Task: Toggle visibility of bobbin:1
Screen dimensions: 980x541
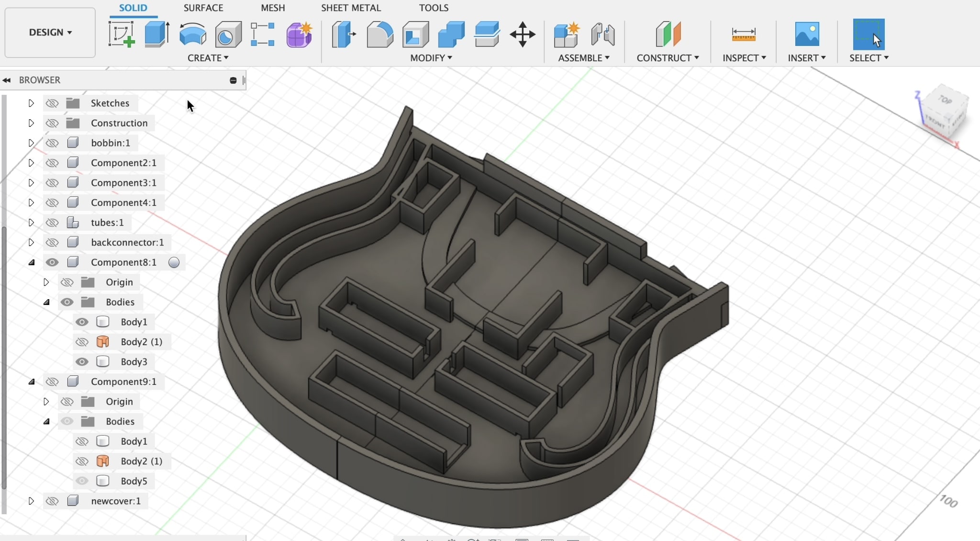Action: tap(52, 143)
